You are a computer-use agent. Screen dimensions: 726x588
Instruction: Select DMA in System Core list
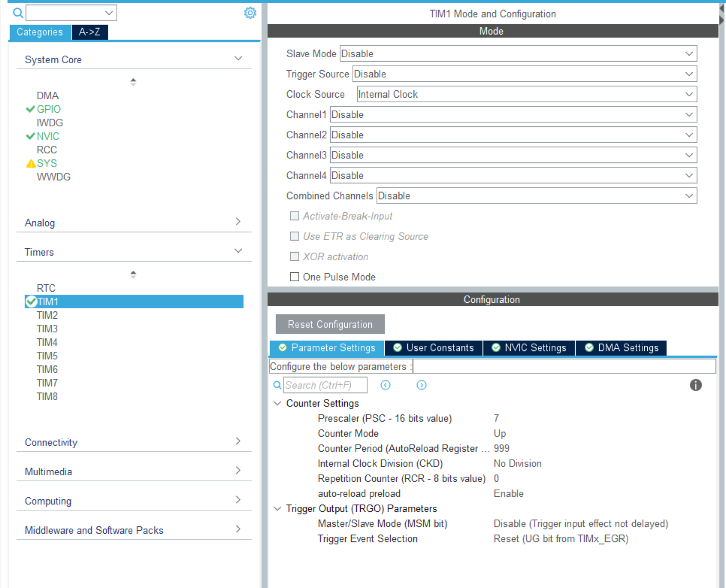point(48,95)
